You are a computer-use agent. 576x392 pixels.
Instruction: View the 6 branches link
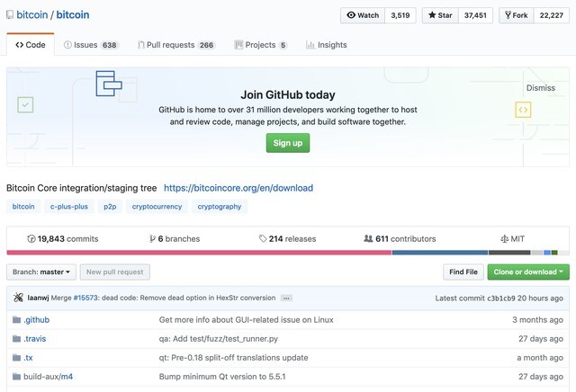tap(175, 239)
